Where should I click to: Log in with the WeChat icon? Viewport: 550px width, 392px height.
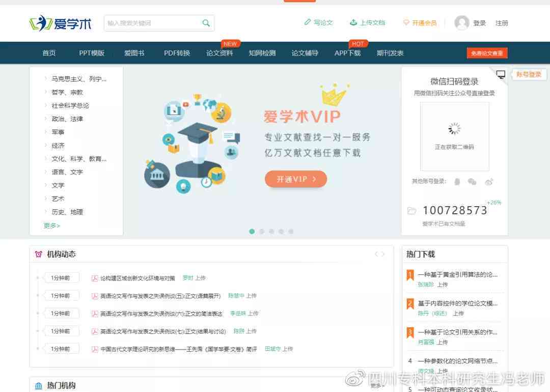pos(472,182)
